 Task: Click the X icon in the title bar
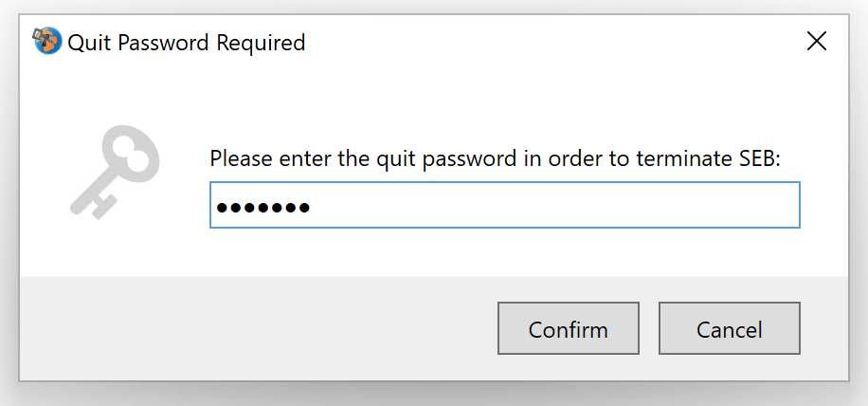(x=817, y=42)
